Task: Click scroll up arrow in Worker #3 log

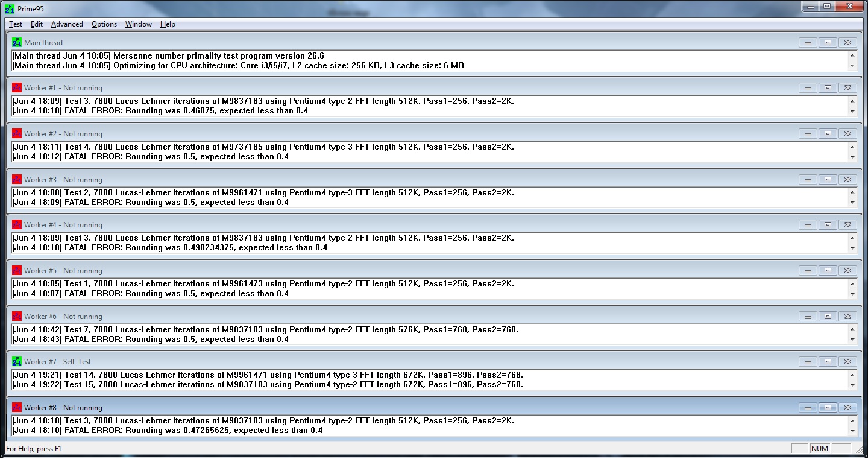Action: pos(852,192)
